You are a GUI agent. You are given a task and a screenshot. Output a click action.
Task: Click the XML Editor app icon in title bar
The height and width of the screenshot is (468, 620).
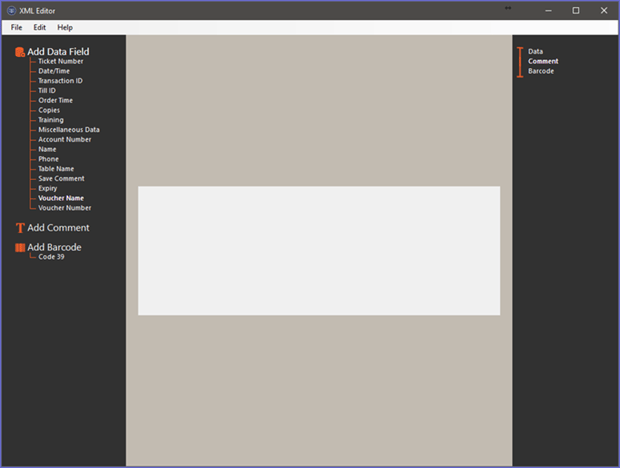point(11,10)
